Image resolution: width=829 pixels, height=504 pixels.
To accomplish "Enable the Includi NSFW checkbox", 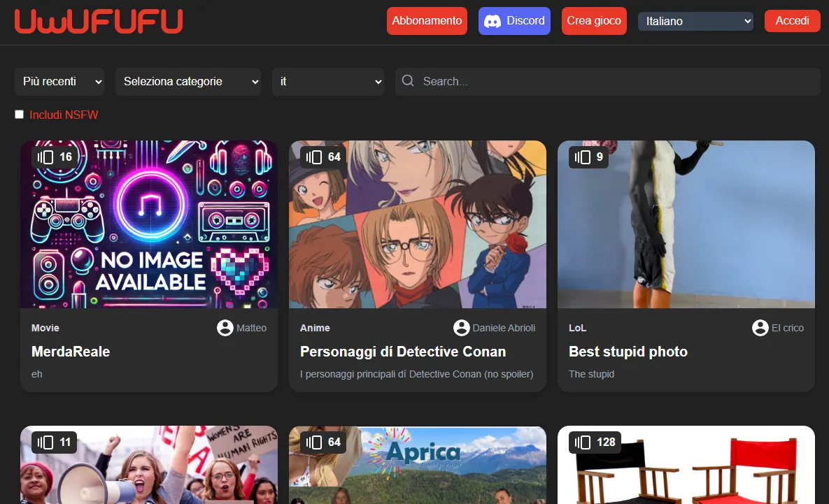I will [20, 115].
